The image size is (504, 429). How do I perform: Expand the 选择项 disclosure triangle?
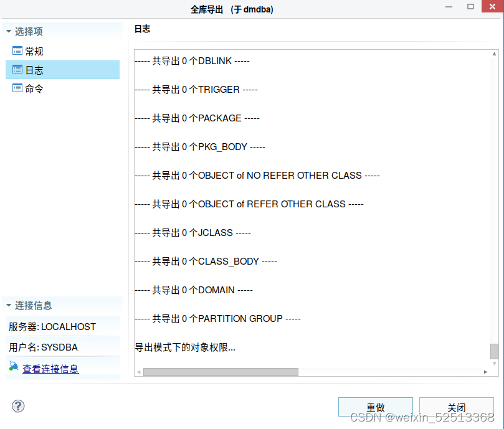coord(8,30)
